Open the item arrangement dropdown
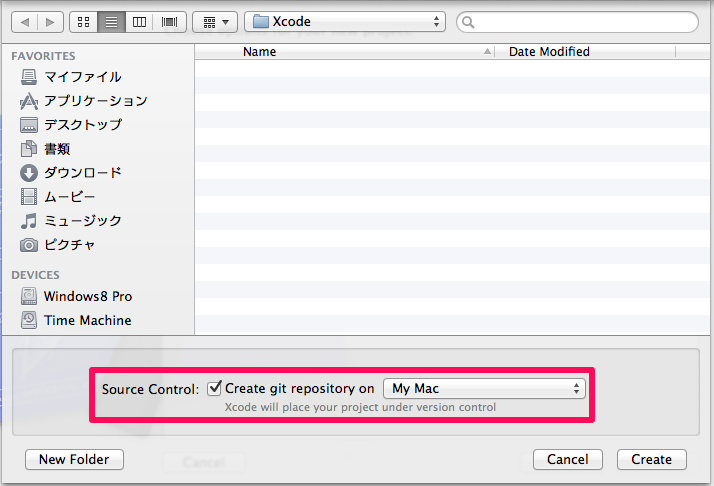The width and height of the screenshot is (714, 486). (214, 21)
